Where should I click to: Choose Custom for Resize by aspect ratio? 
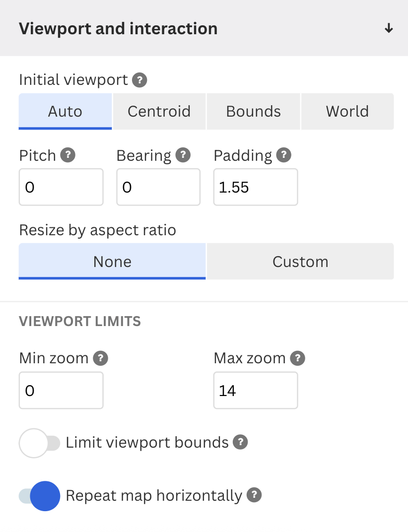tap(300, 262)
